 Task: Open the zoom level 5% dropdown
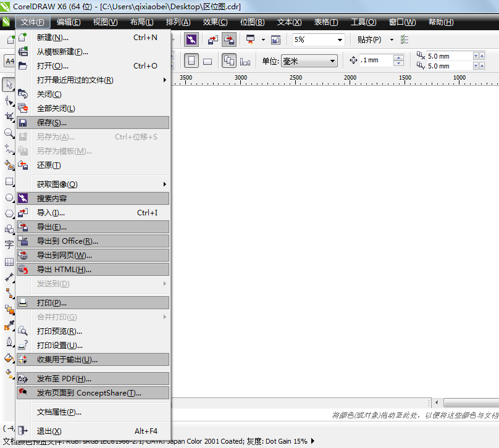pos(340,39)
